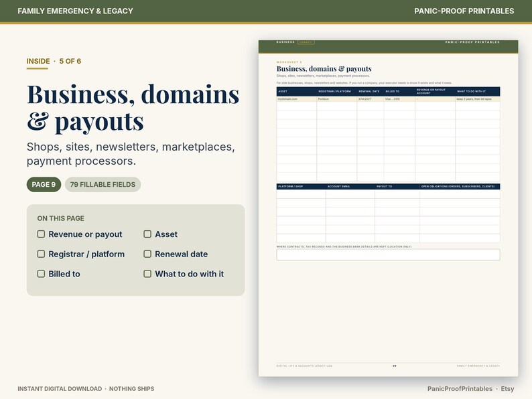Click 'PanicProofPrintables · Etsy' footer text
The height and width of the screenshot is (399, 532).
[470, 389]
